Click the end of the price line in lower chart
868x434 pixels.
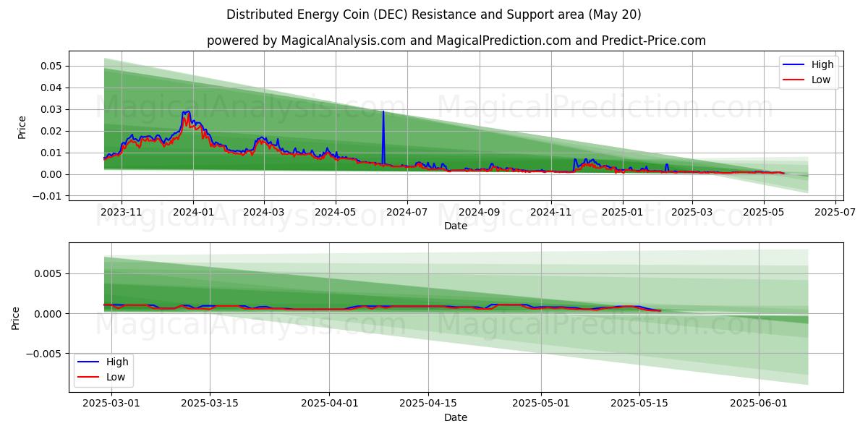pyautogui.click(x=660, y=310)
